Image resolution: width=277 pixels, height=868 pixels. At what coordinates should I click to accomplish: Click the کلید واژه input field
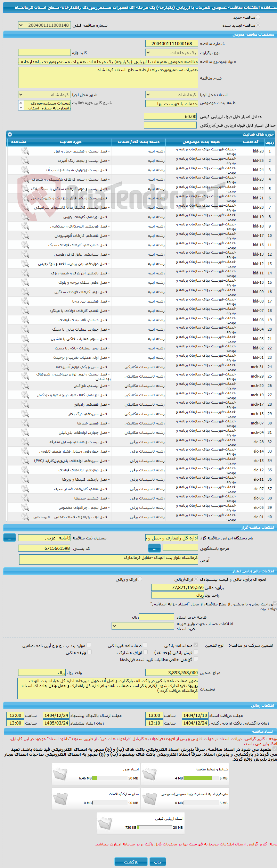[x=44, y=52]
